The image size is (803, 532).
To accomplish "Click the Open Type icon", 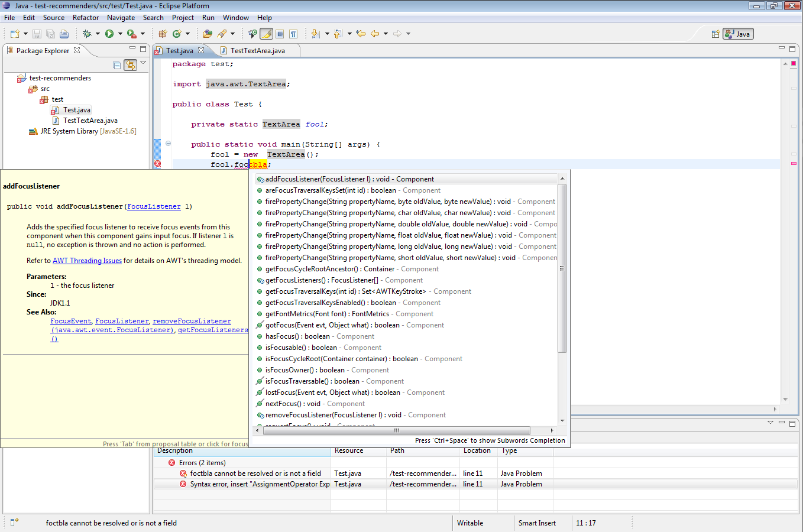I will 208,34.
